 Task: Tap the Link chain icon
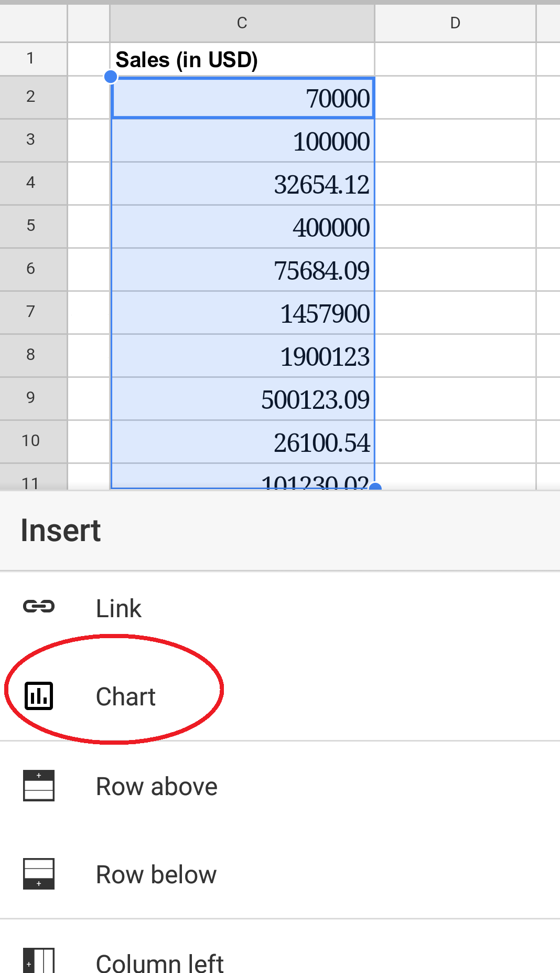tap(39, 607)
